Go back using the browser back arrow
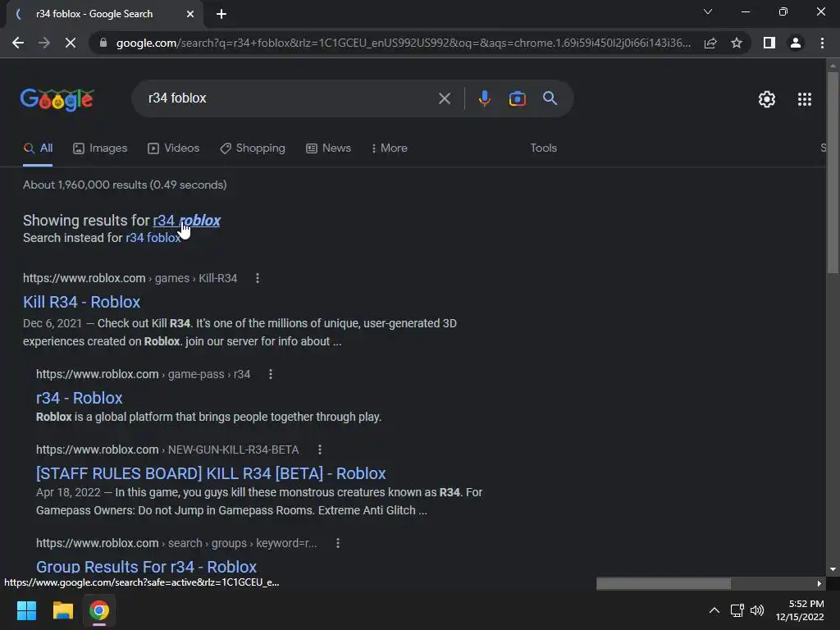This screenshot has width=840, height=630. click(x=18, y=43)
